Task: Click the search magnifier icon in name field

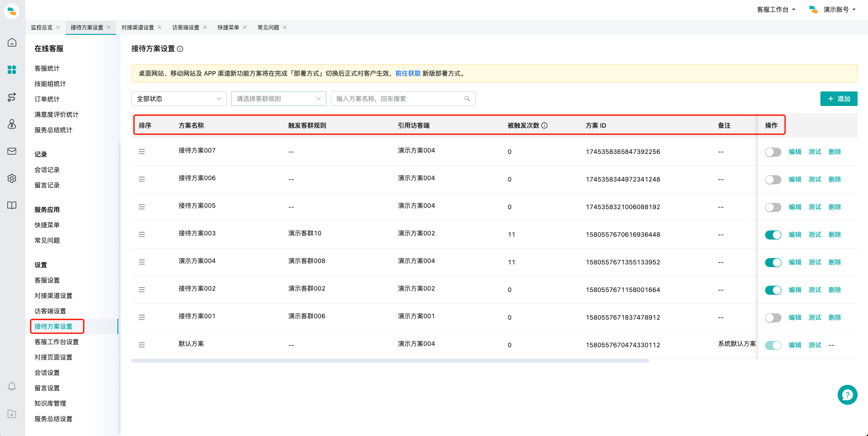Action: 467,99
